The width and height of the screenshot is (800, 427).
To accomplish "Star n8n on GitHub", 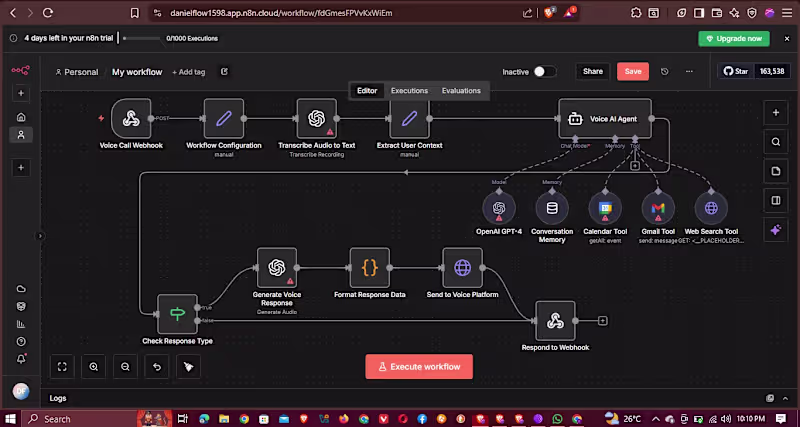I will click(x=736, y=71).
